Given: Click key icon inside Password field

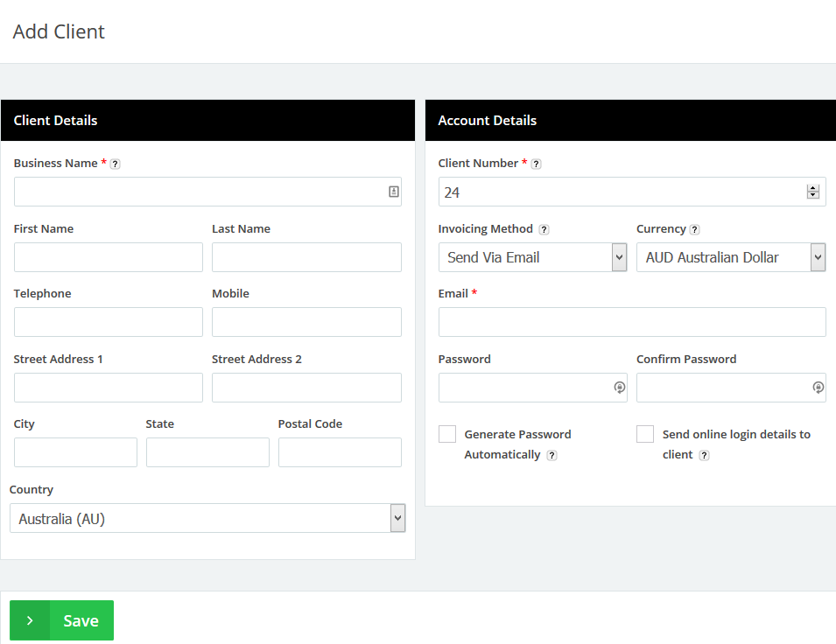Looking at the screenshot, I should pos(619,388).
